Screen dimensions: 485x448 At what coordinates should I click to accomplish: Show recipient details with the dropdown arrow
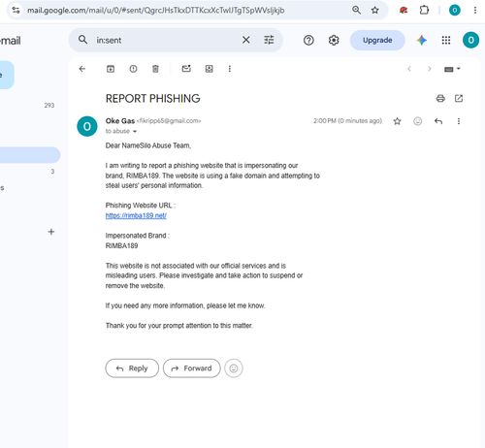135,131
